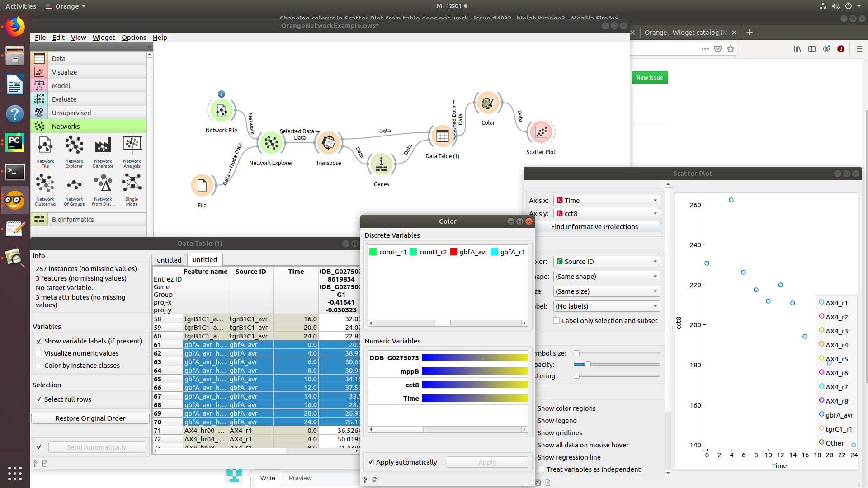
Task: Open the Source ID color dropdown
Action: click(606, 262)
